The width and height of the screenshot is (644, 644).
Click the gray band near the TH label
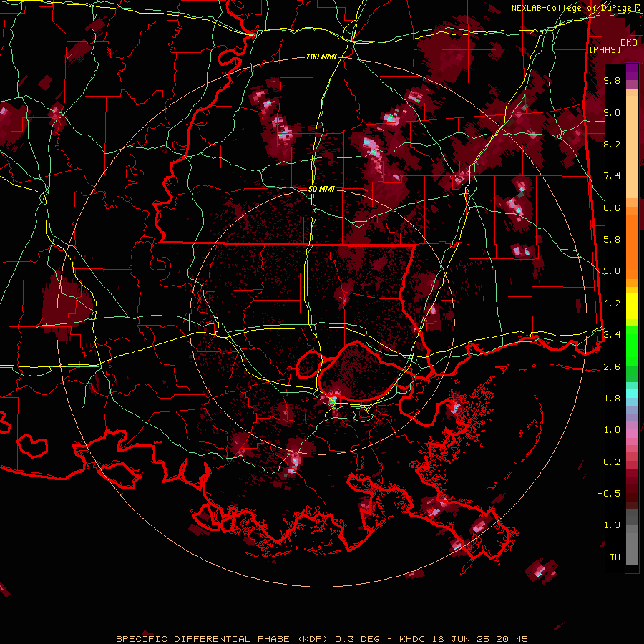(632, 543)
